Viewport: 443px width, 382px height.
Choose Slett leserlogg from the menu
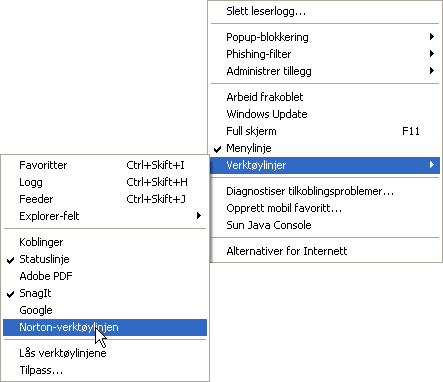pos(325,11)
